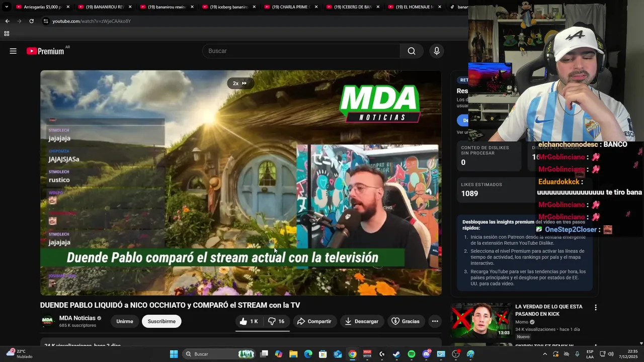Click CONTEO DE DISLIKES SIN PROCESAR card
644x362 pixels.
[x=488, y=155]
